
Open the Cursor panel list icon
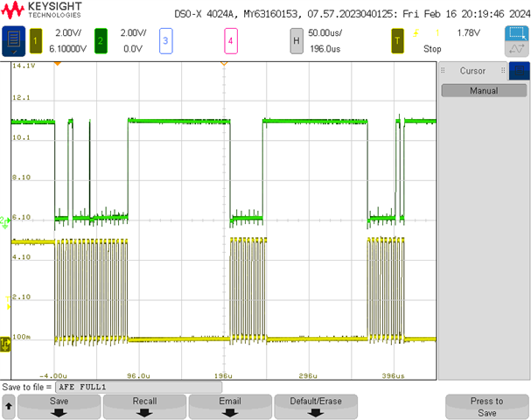tap(519, 71)
